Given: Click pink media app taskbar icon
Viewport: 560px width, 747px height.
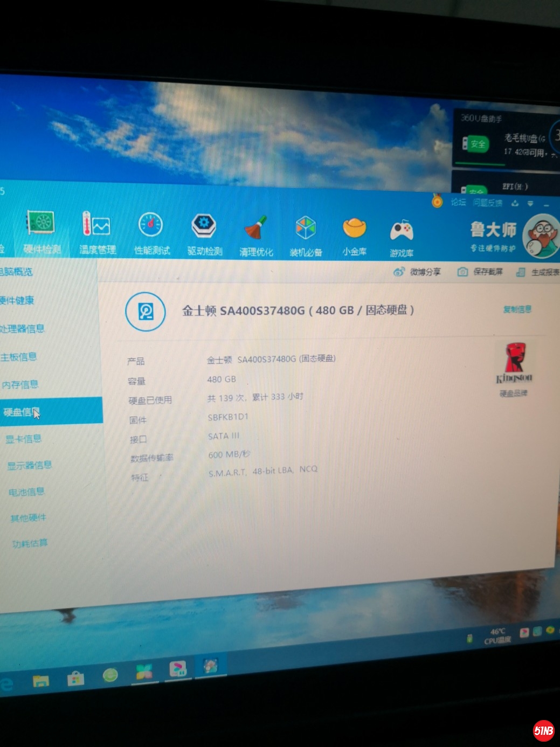Looking at the screenshot, I should click(x=177, y=669).
